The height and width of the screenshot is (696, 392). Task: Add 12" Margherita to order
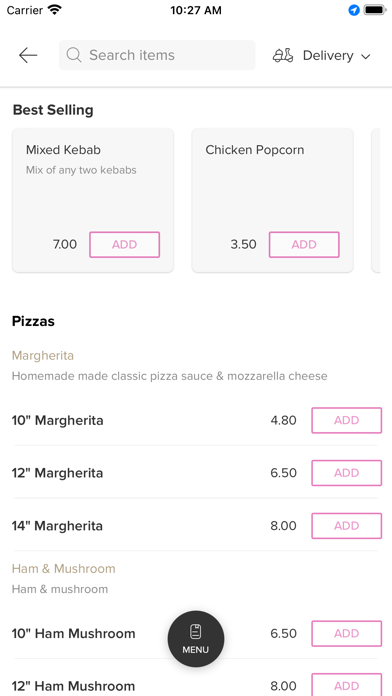(347, 473)
